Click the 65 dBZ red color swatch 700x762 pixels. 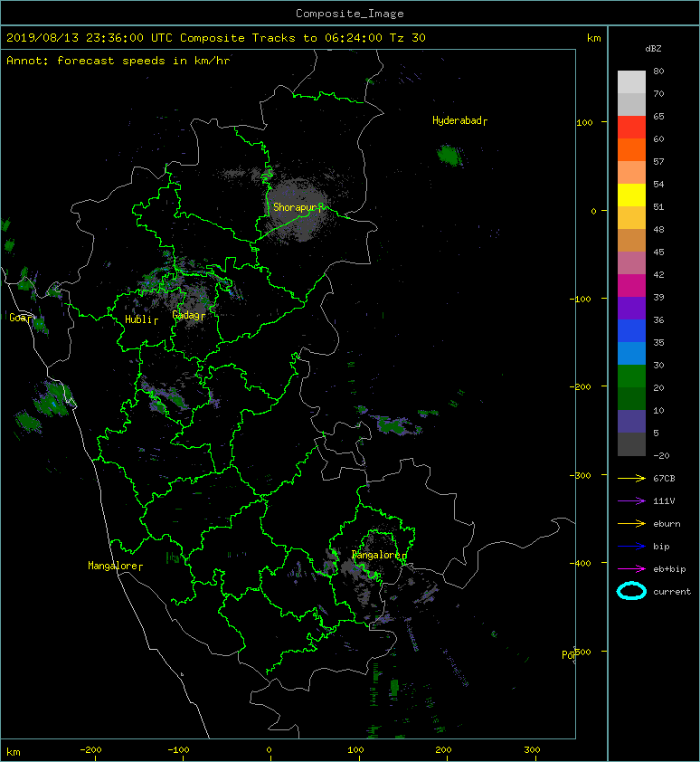click(631, 128)
